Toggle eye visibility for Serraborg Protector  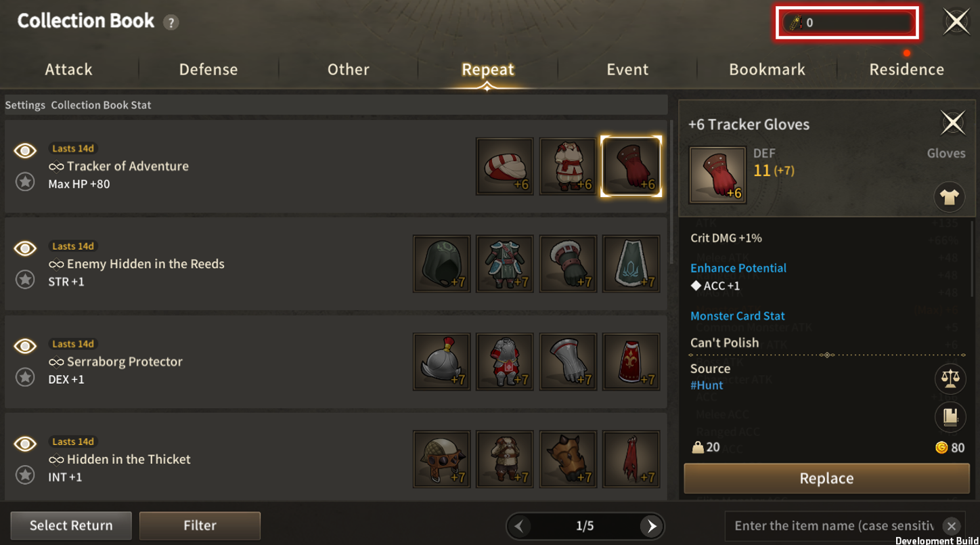25,346
